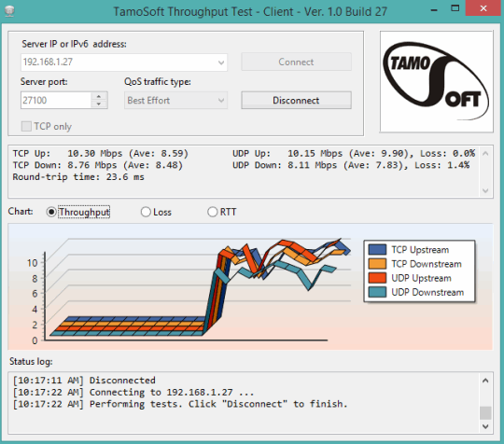This screenshot has height=444, width=504.
Task: Click the TamoSoft logo image
Action: [x=436, y=81]
